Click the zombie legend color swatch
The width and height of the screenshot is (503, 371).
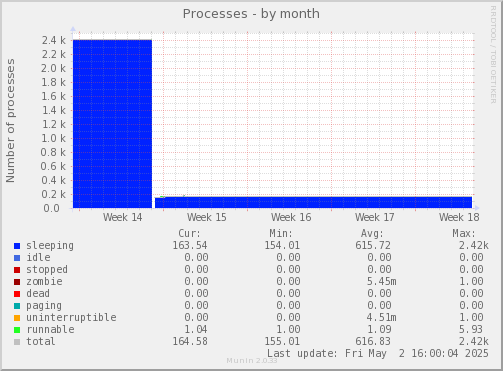pos(17,282)
